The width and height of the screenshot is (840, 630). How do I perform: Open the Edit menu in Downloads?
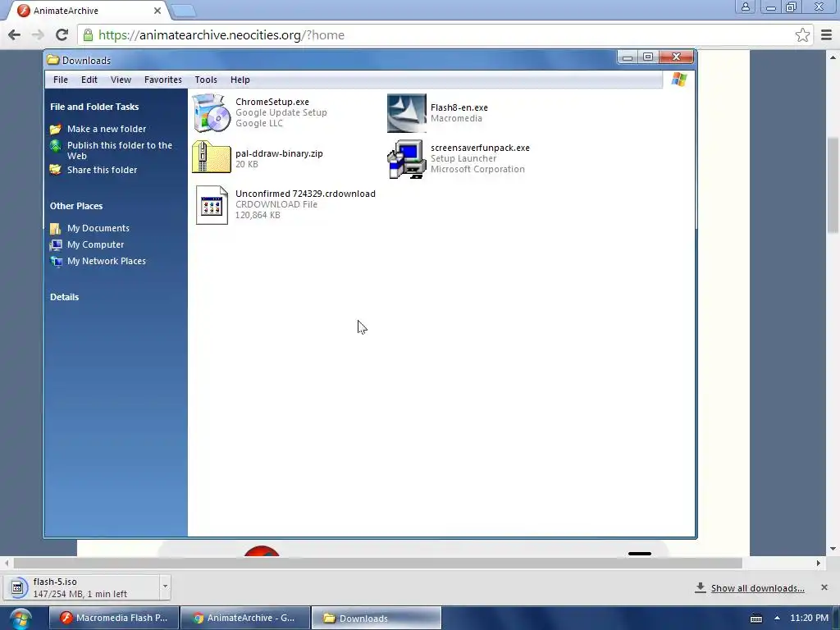point(89,80)
